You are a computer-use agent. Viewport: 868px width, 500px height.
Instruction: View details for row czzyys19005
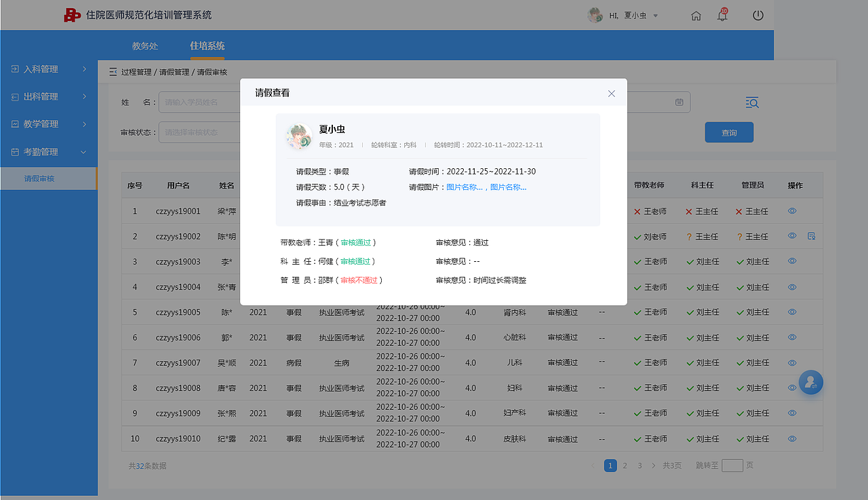[x=792, y=312]
